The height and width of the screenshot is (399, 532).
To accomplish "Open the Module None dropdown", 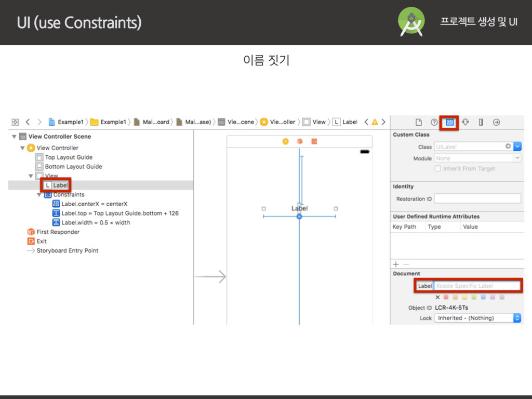I will click(x=477, y=158).
